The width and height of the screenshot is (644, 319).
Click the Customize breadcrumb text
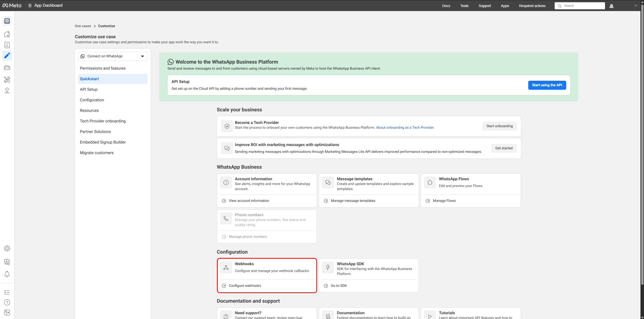click(x=106, y=26)
